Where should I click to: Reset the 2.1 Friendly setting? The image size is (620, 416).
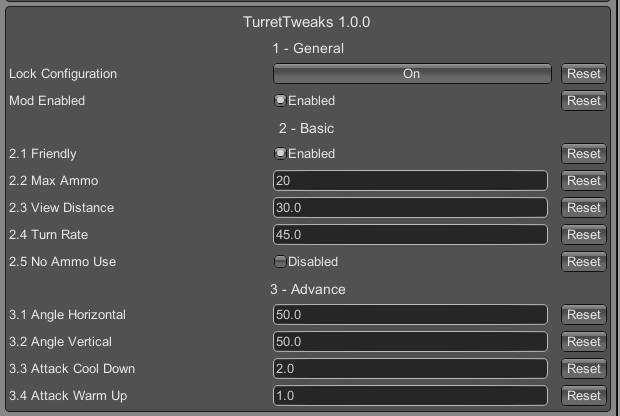point(584,153)
